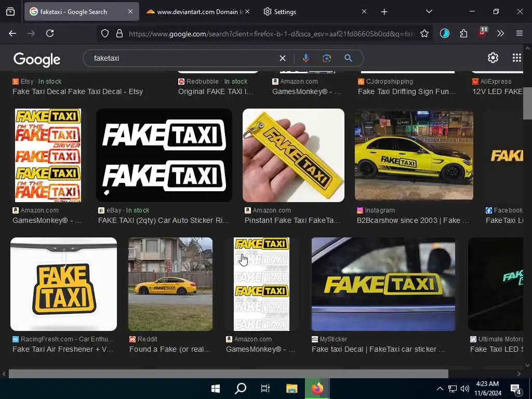Open the Firefox application menu

519,33
